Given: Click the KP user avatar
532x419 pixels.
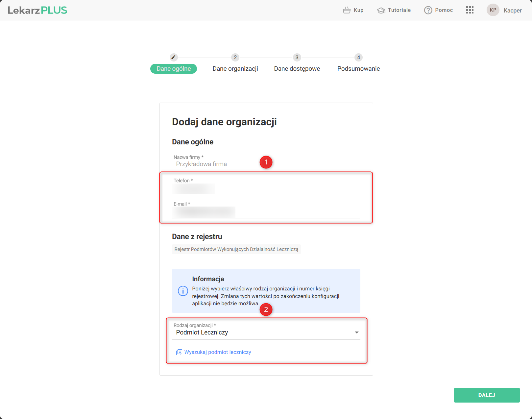Looking at the screenshot, I should coord(493,10).
